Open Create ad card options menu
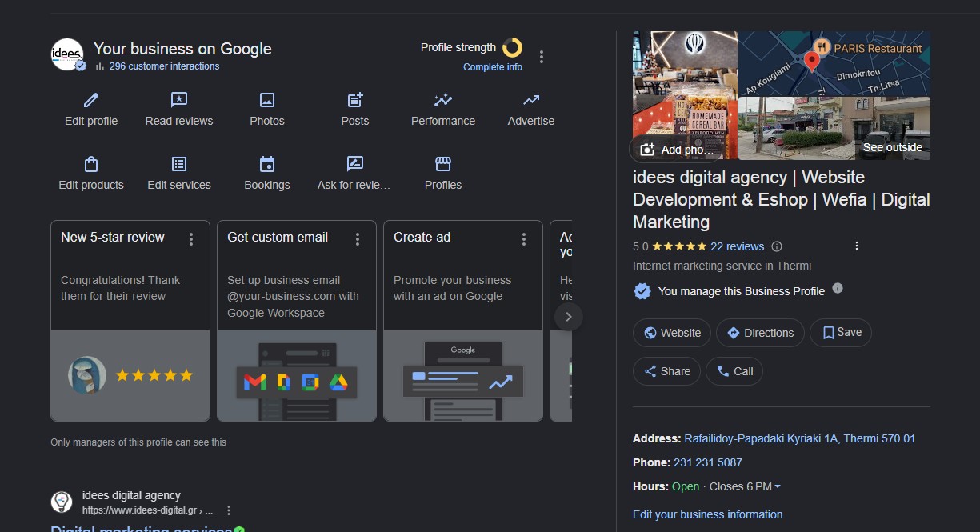 (524, 239)
